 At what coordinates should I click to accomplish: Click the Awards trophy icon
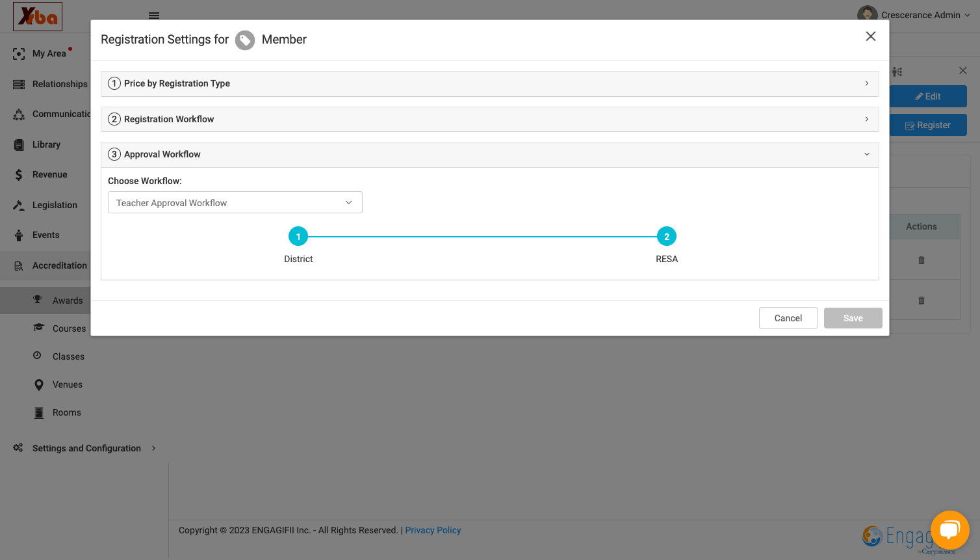pyautogui.click(x=38, y=300)
